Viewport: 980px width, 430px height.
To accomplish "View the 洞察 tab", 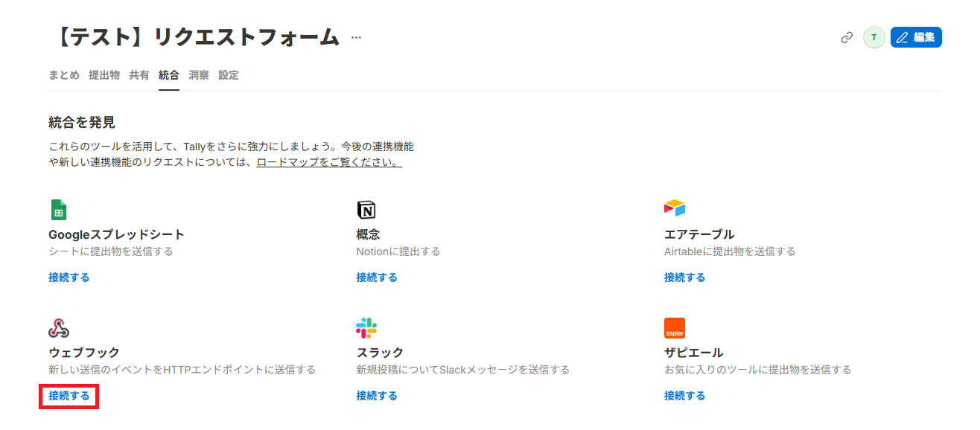I will coord(199,75).
